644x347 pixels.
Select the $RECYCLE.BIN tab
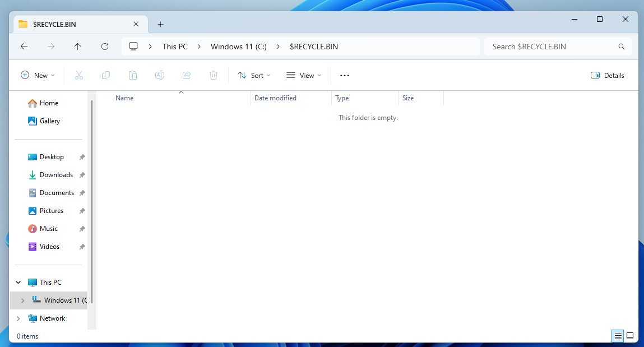[x=80, y=24]
